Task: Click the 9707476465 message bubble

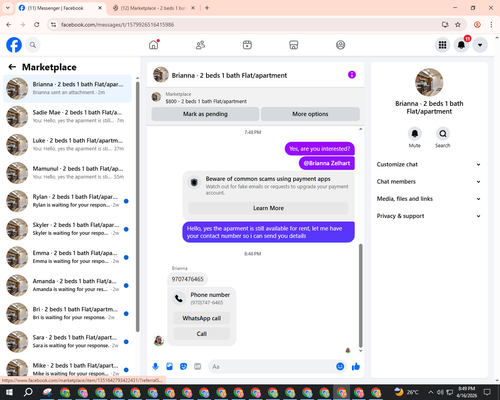Action: (187, 279)
